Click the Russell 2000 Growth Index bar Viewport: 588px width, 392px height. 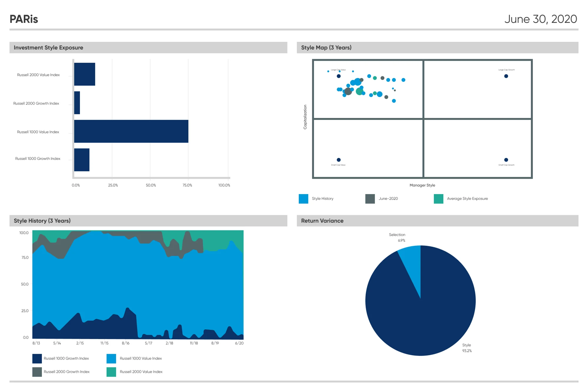tap(77, 103)
